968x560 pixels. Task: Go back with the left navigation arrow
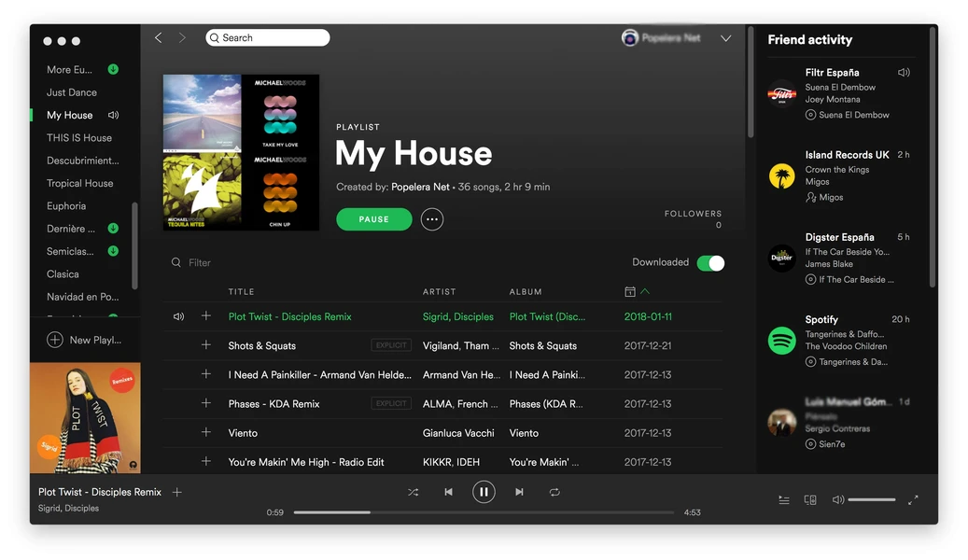click(x=159, y=37)
